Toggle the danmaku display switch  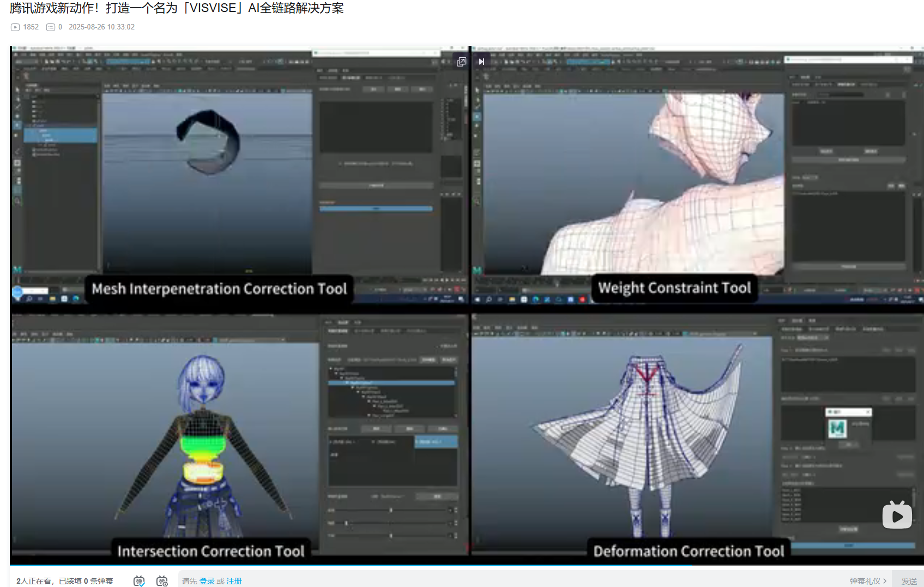140,581
